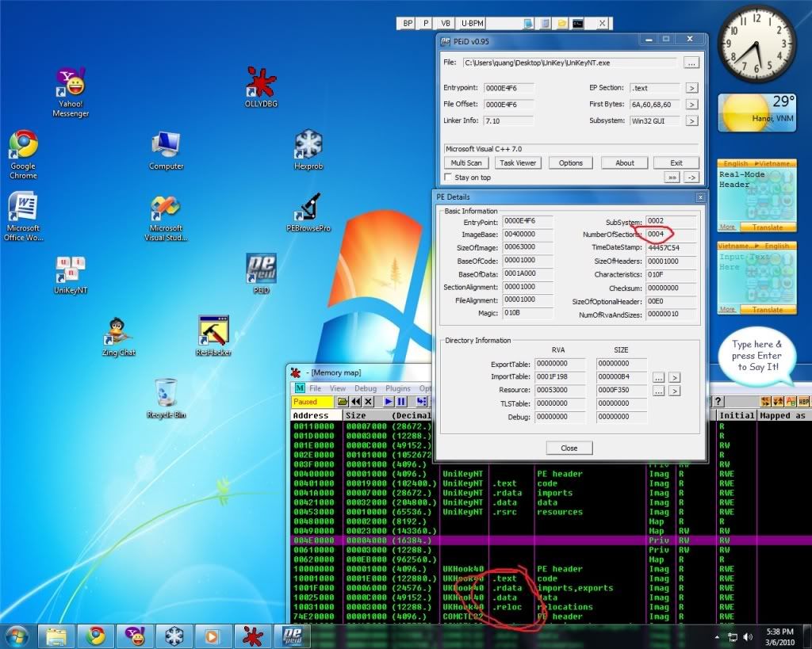The image size is (812, 649).
Task: Click the yellow folder icon in floating toolbar
Action: point(561,23)
